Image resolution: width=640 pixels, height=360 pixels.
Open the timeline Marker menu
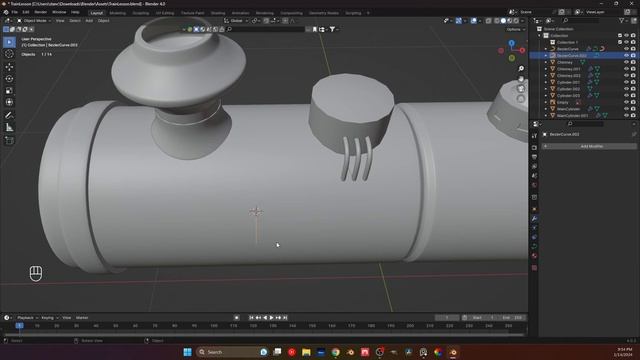click(82, 318)
